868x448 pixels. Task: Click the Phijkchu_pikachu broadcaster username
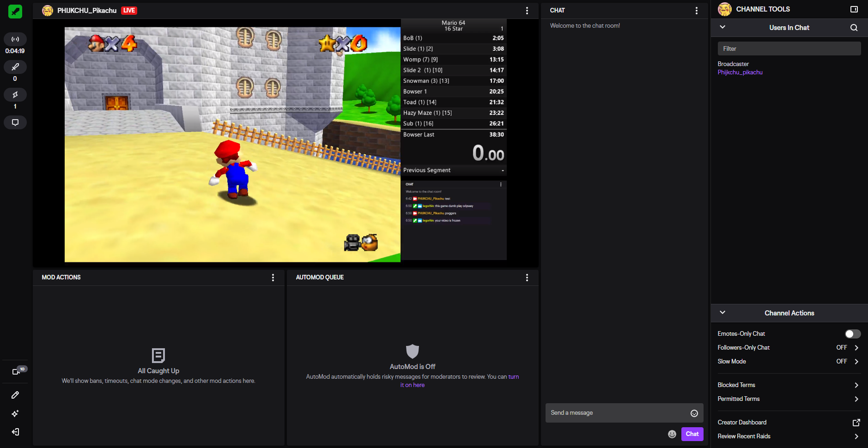740,73
